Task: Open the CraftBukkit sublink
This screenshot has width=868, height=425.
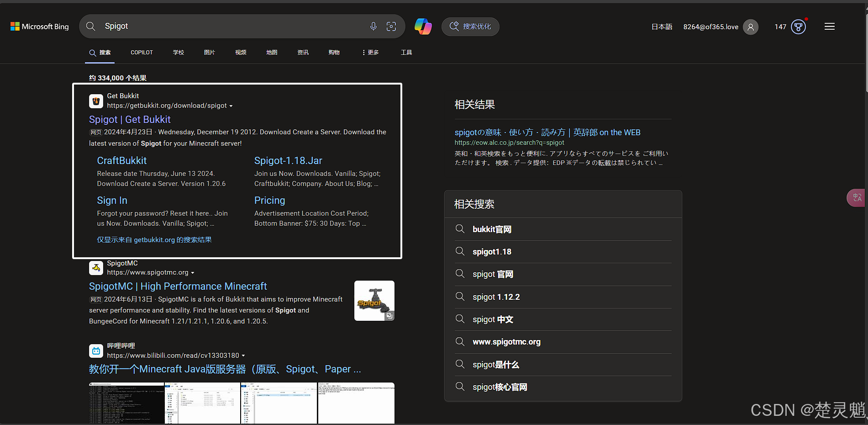Action: pos(121,161)
